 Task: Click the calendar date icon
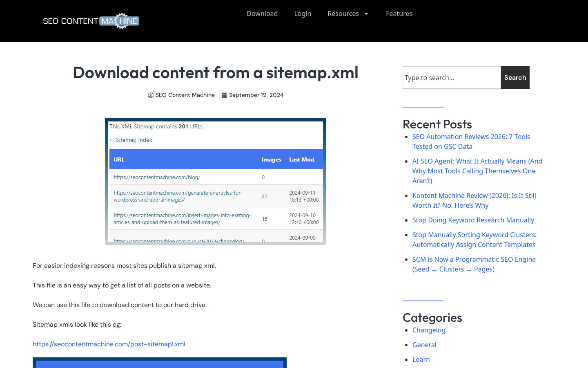pos(224,95)
